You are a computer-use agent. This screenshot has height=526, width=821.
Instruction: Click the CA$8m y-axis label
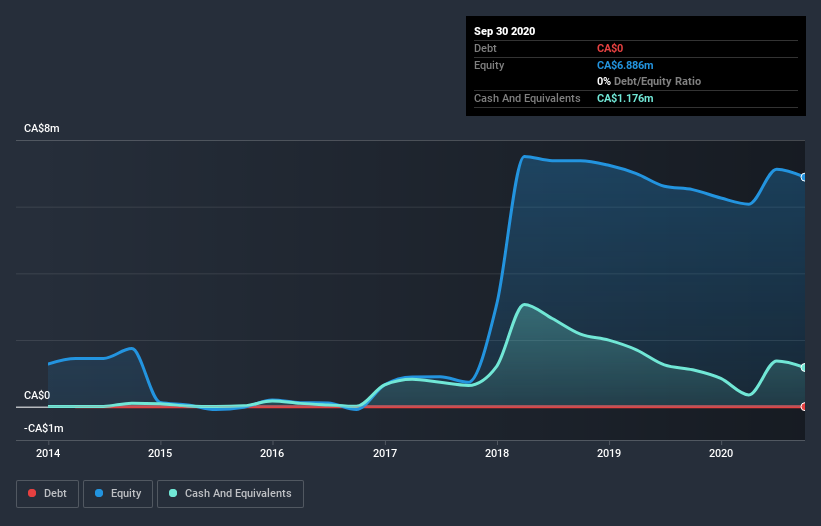(42, 128)
